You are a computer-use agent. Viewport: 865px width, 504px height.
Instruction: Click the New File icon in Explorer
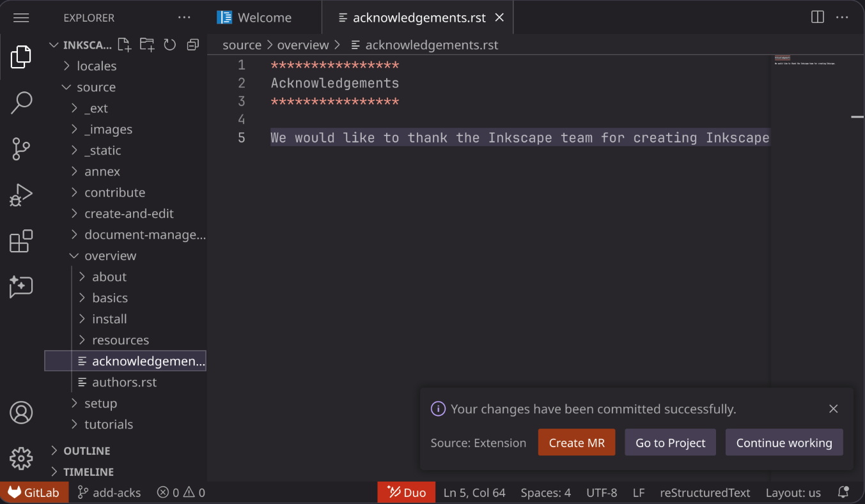point(124,45)
